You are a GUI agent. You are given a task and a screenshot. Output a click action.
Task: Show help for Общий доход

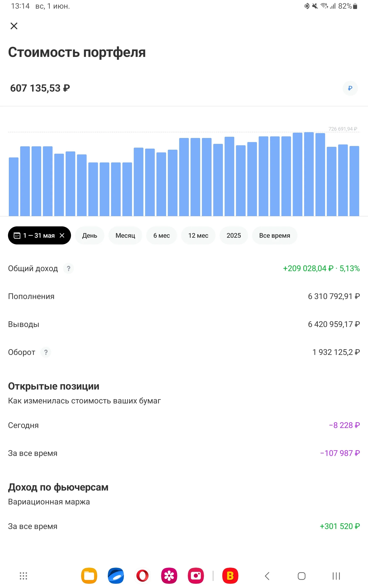click(x=68, y=268)
